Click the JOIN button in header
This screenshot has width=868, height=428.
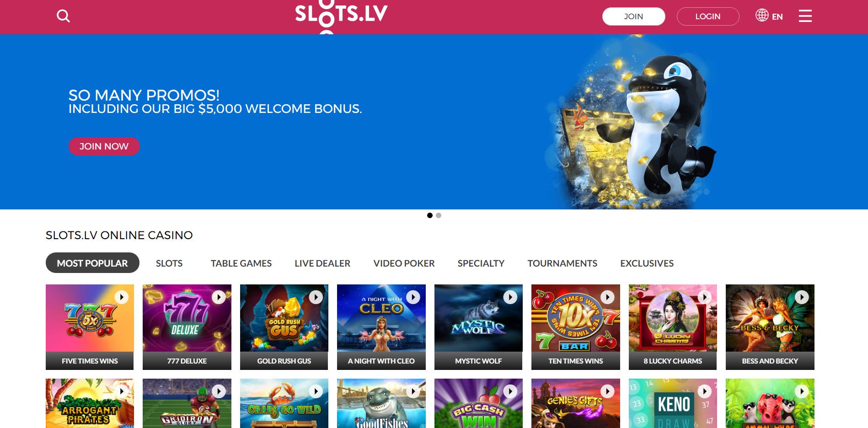tap(633, 16)
